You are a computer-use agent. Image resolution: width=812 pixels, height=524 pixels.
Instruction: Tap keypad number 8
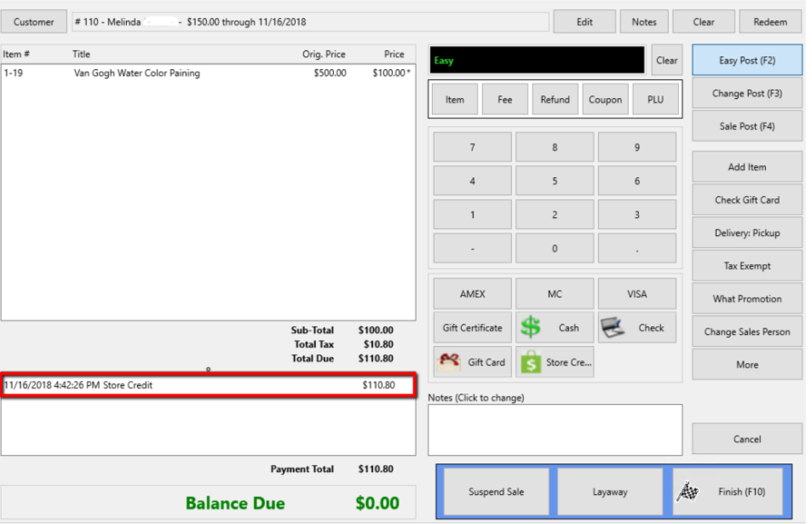coord(555,147)
